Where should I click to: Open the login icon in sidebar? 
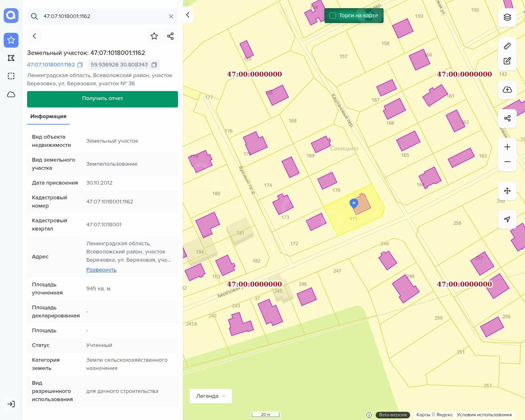pos(11,404)
